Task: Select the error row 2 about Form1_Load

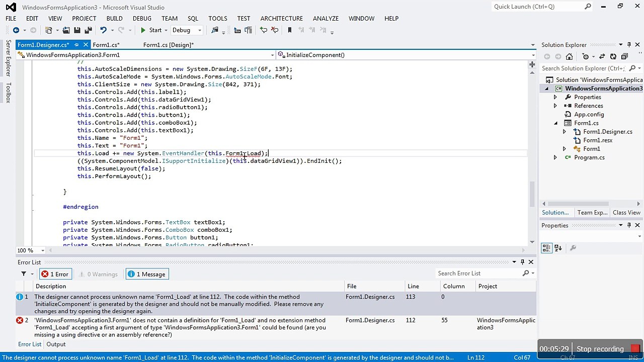Action: coord(276,327)
